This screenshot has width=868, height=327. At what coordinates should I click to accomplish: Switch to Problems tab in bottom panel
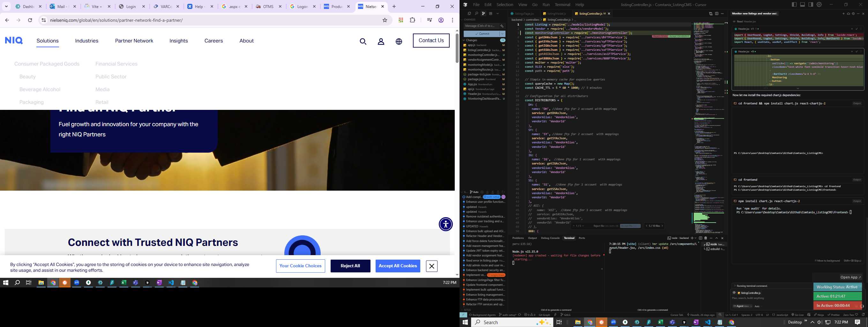pyautogui.click(x=518, y=238)
